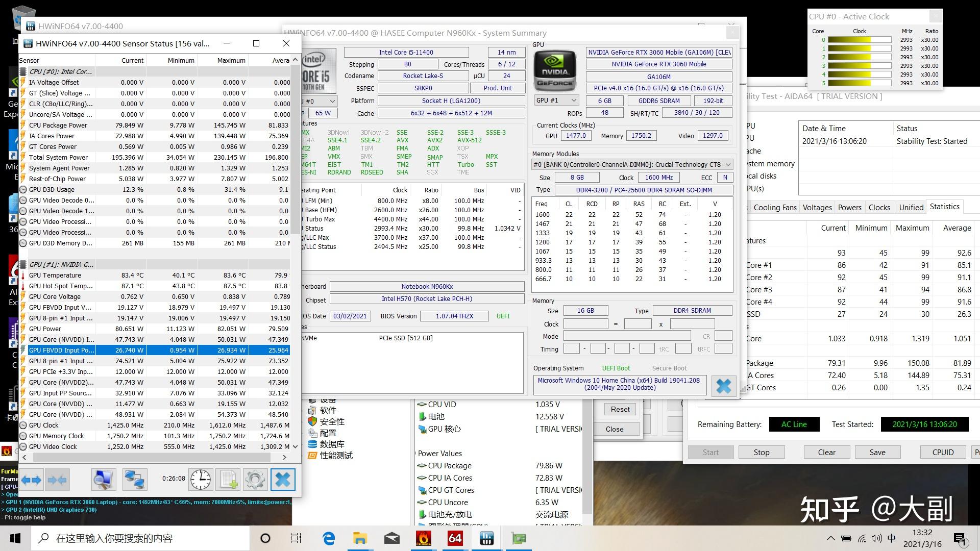The width and height of the screenshot is (980, 551).
Task: Click 性能测试 in the AIDA64 tree
Action: pos(336,456)
